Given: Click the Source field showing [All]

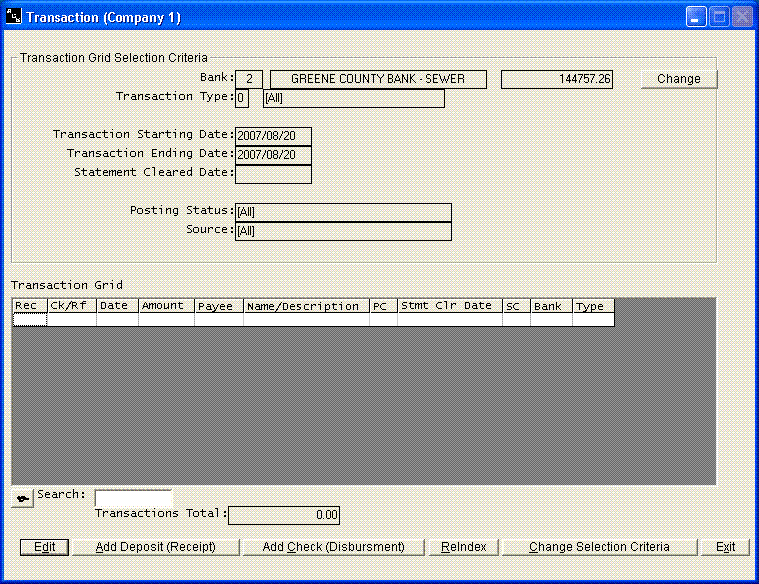Looking at the screenshot, I should [342, 231].
